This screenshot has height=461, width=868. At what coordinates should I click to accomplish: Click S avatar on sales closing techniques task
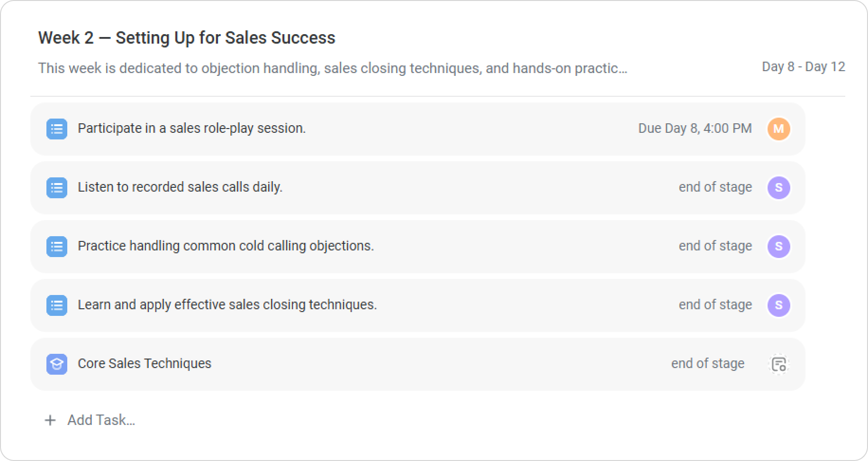click(778, 305)
